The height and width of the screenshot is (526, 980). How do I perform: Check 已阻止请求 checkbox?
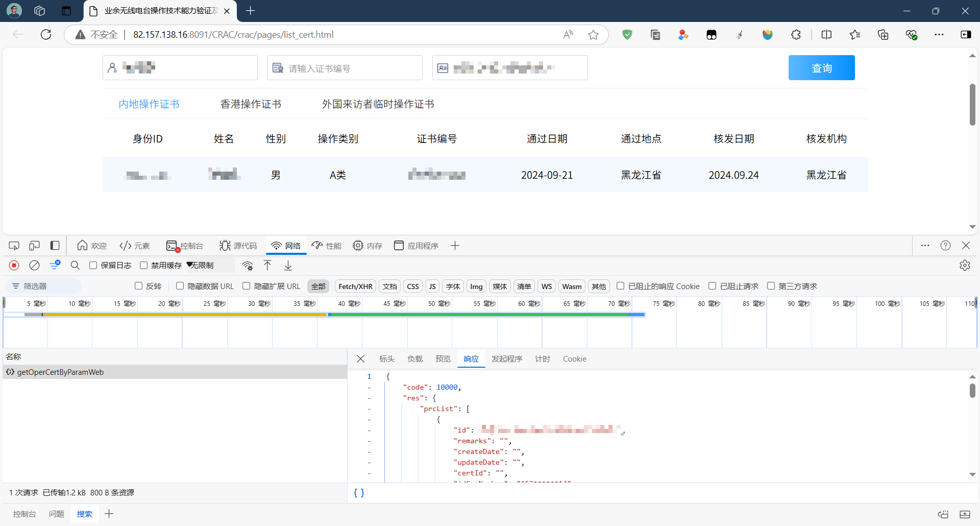coord(713,286)
